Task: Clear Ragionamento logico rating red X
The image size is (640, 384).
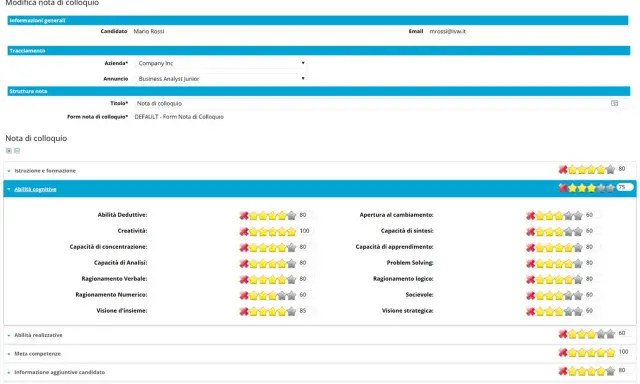Action: point(530,279)
